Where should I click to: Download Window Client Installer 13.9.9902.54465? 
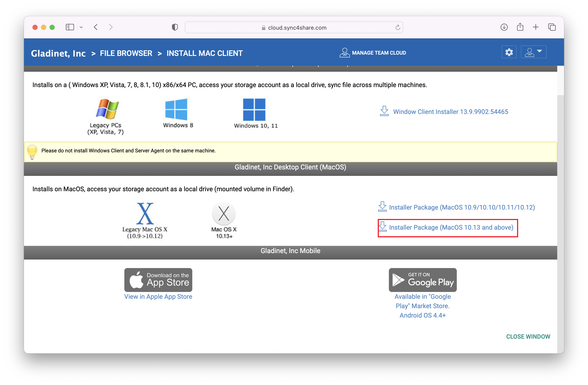450,112
